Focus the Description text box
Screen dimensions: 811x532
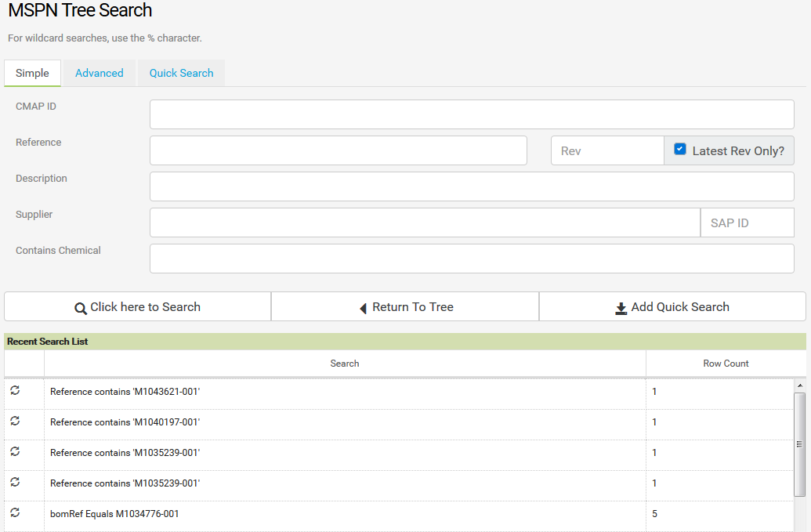pos(472,186)
